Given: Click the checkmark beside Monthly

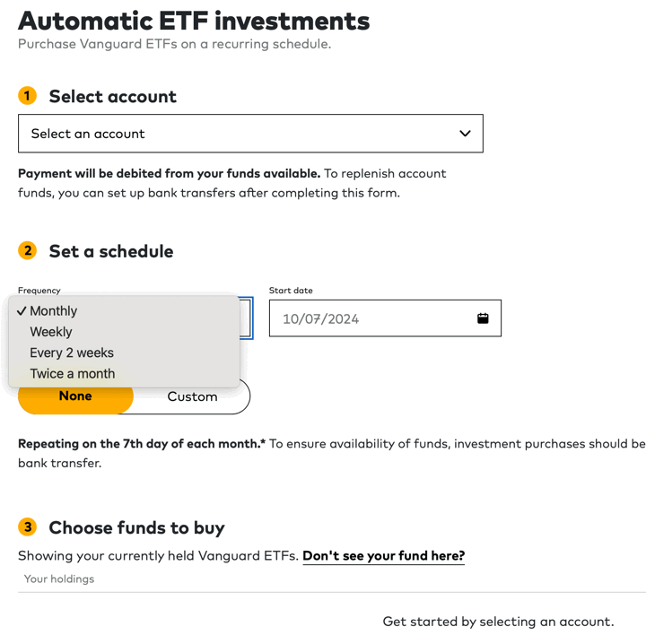Looking at the screenshot, I should point(21,311).
